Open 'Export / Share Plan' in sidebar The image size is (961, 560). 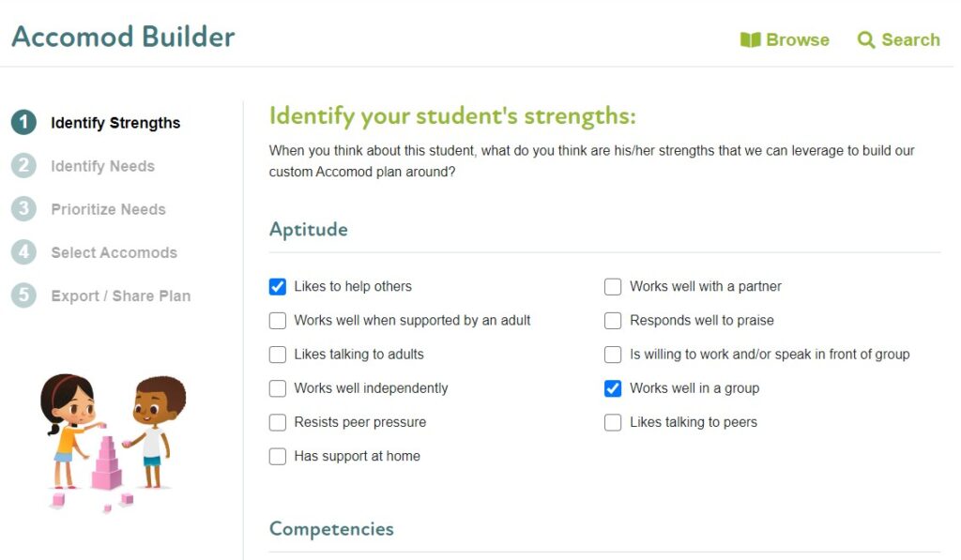120,295
